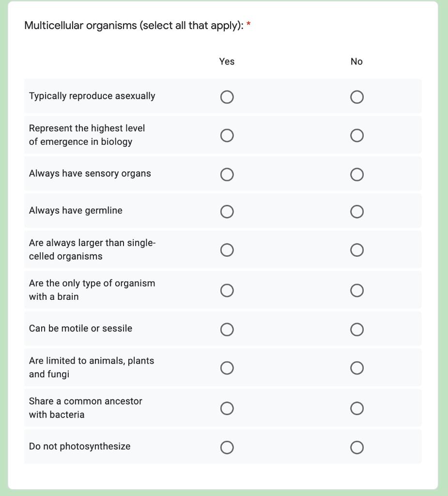Choose No for common ancestor with bacteria
Screen dimensions: 448x496
coord(357,408)
